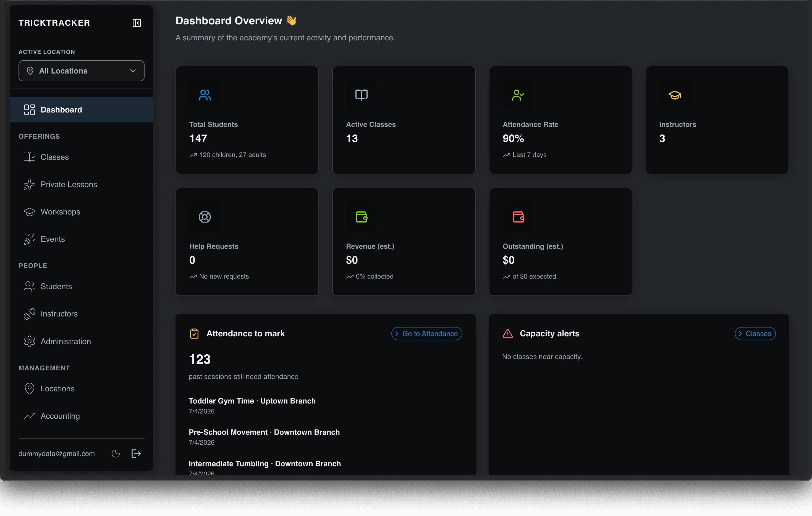The height and width of the screenshot is (516, 812).
Task: Go to Dashboard in the sidebar
Action: tap(81, 110)
